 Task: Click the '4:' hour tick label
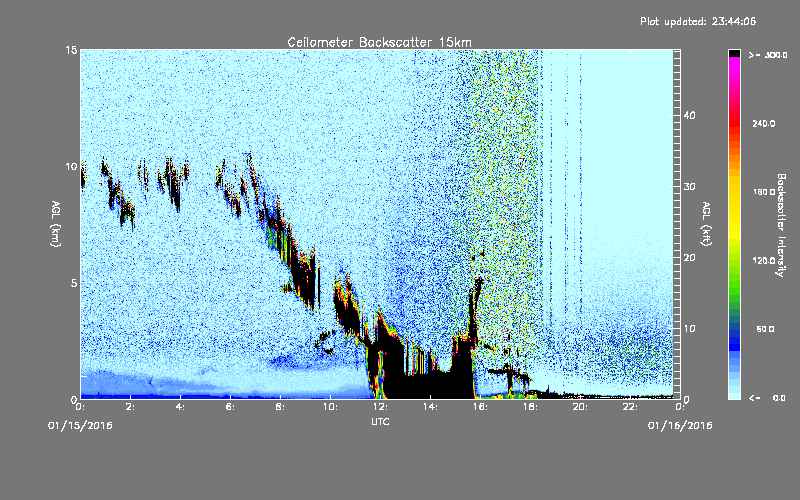(x=181, y=407)
